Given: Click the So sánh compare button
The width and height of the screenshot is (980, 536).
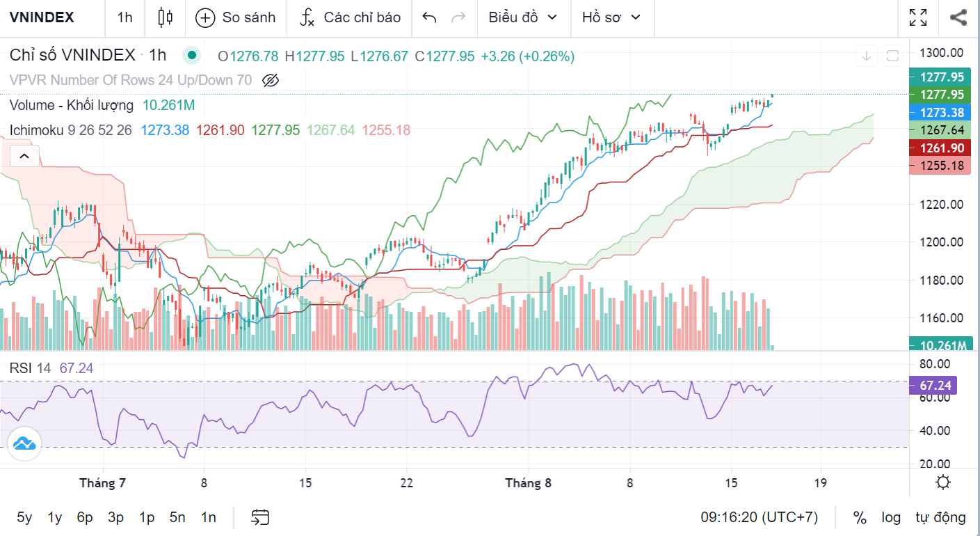Looking at the screenshot, I should [x=236, y=18].
